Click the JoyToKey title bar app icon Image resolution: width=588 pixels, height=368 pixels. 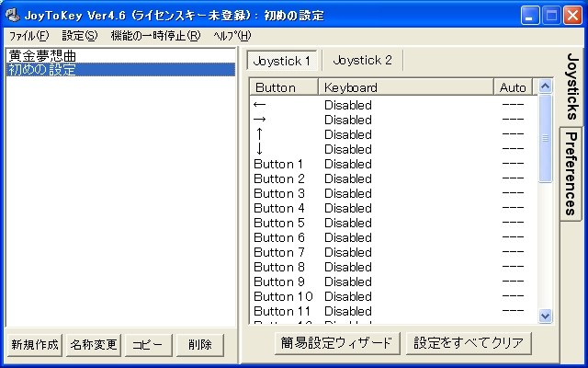coord(13,16)
